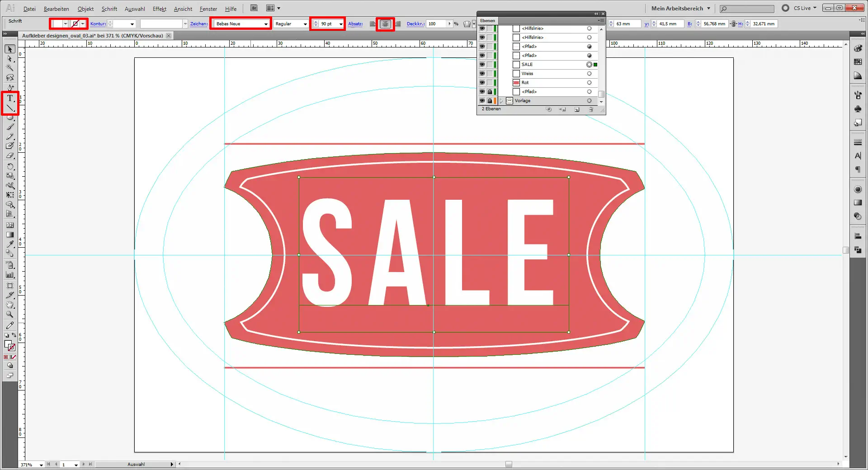Click the Zeichen link in control bar

point(199,24)
